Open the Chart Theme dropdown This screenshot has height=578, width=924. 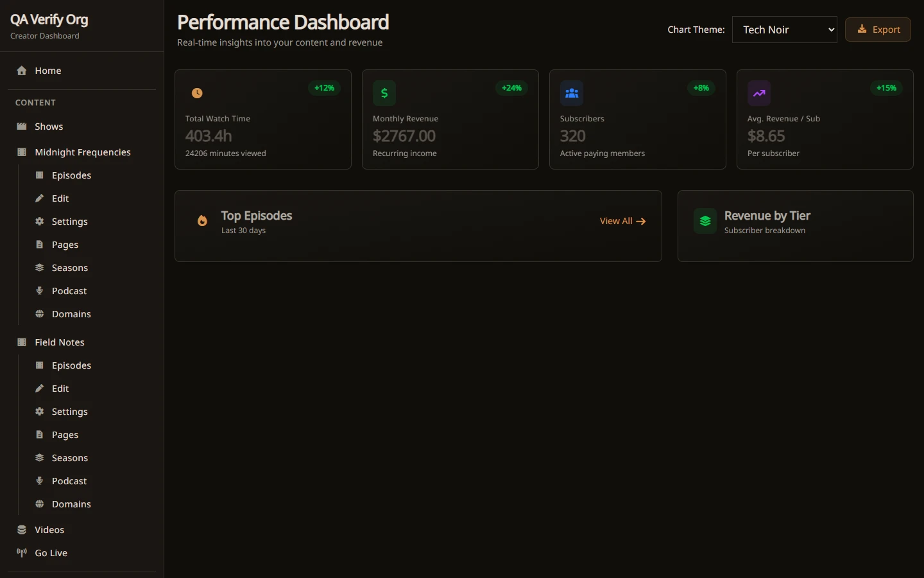click(784, 30)
